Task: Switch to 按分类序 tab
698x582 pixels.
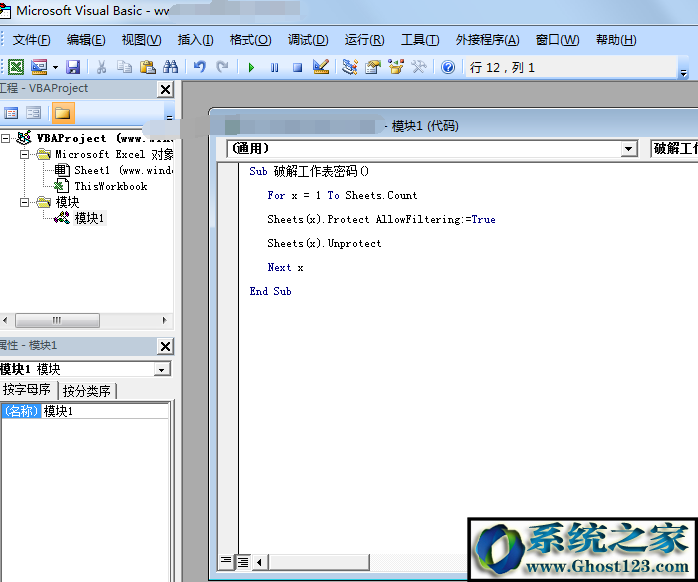Action: click(87, 391)
